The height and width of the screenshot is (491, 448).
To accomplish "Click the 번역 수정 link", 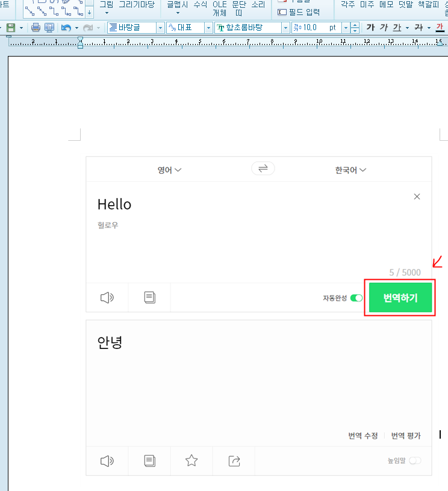I will (363, 436).
